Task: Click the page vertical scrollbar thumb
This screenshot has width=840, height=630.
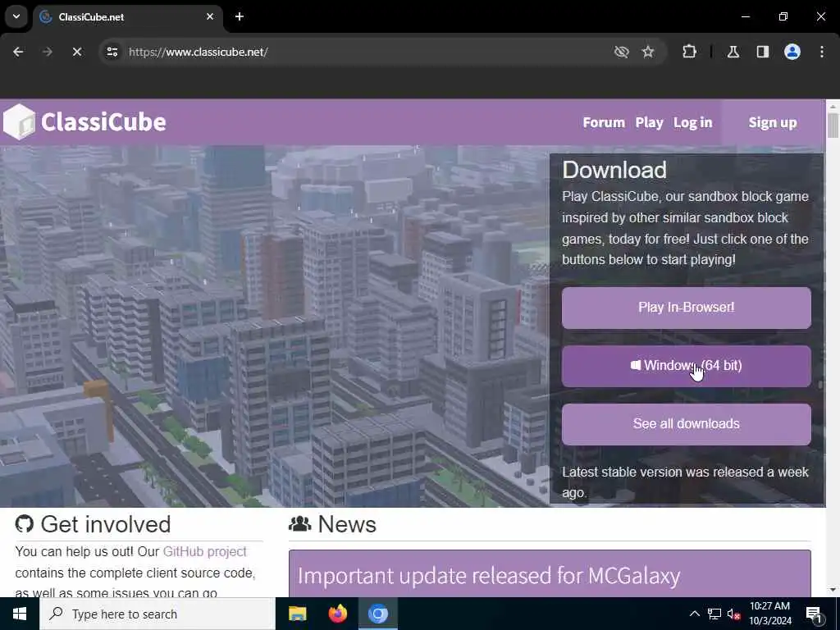Action: [x=833, y=126]
